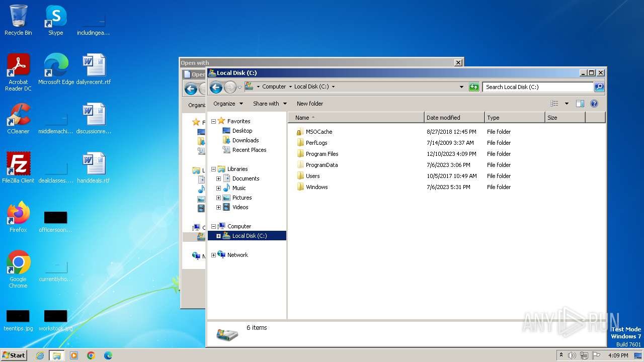Image resolution: width=644 pixels, height=362 pixels.
Task: Open Skype desktop shortcut
Action: pyautogui.click(x=56, y=20)
